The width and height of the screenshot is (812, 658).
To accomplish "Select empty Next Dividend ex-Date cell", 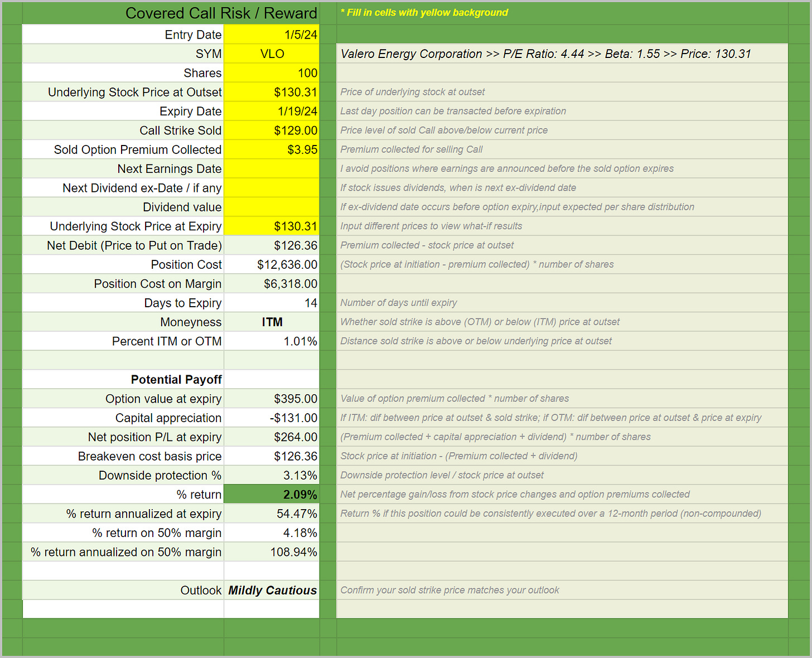I will [272, 188].
